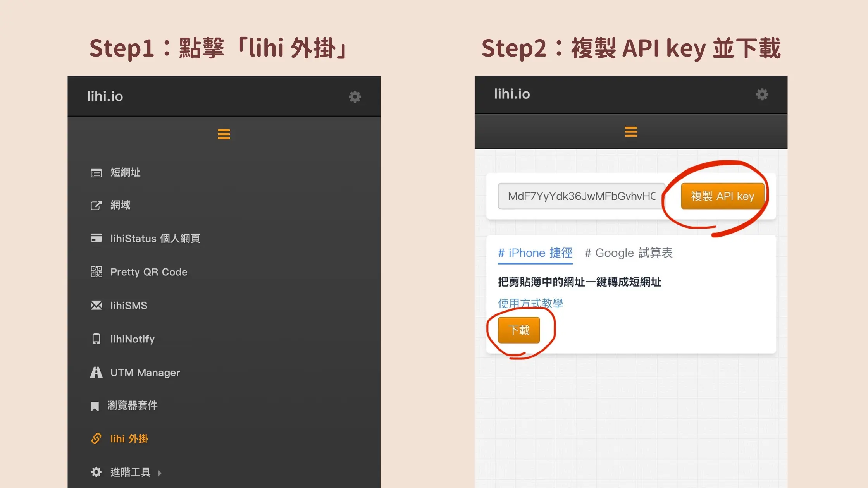Open settings gear in right lihi.io panel
This screenshot has width=868, height=488.
pyautogui.click(x=762, y=94)
